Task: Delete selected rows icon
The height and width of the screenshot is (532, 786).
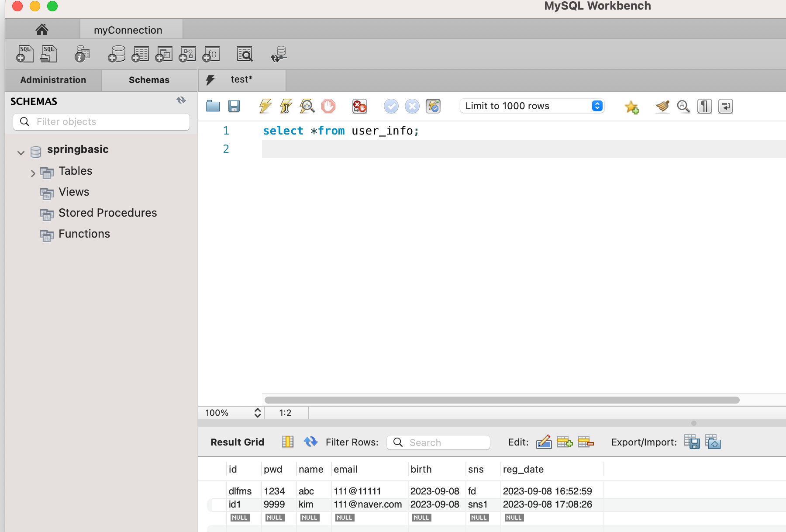Action: [586, 442]
